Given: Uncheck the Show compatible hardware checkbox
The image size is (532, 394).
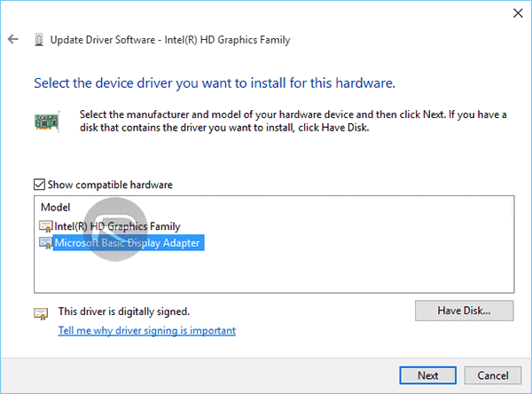Looking at the screenshot, I should [x=39, y=185].
